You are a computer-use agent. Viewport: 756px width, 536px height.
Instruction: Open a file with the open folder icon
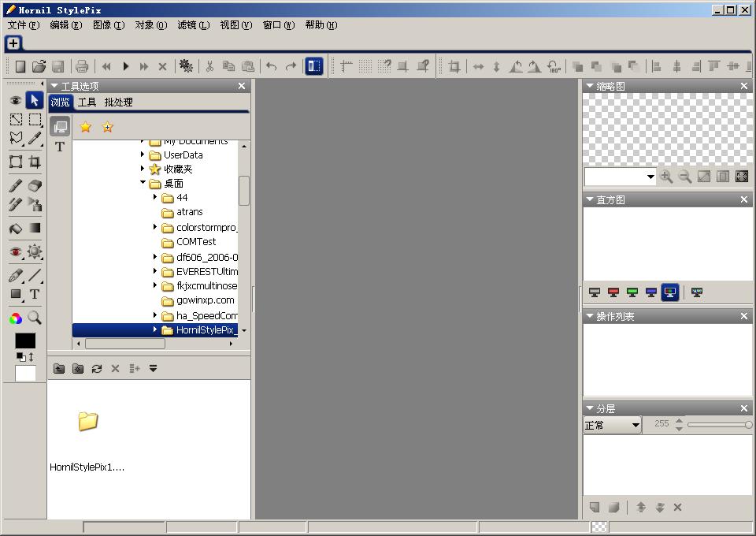(x=39, y=66)
